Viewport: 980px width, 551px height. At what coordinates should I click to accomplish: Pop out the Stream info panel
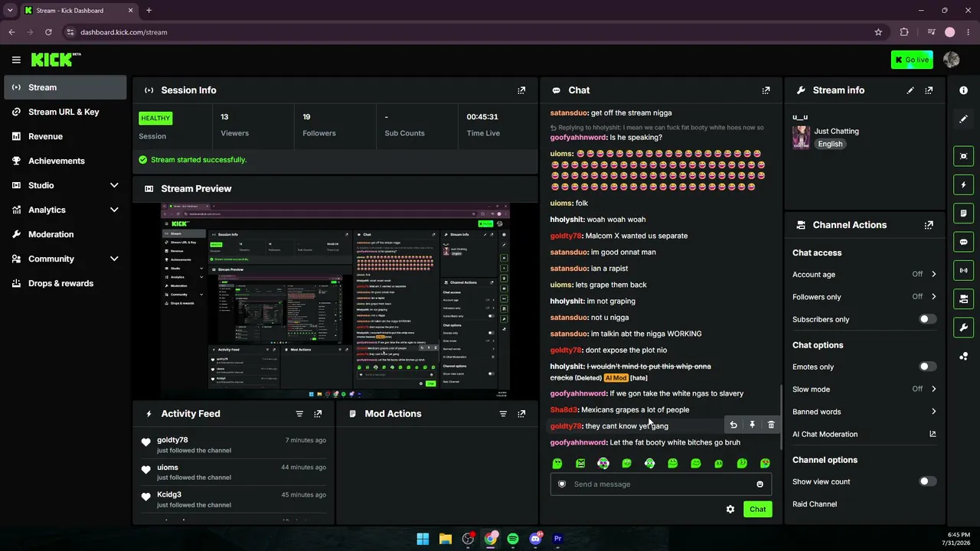tap(929, 90)
